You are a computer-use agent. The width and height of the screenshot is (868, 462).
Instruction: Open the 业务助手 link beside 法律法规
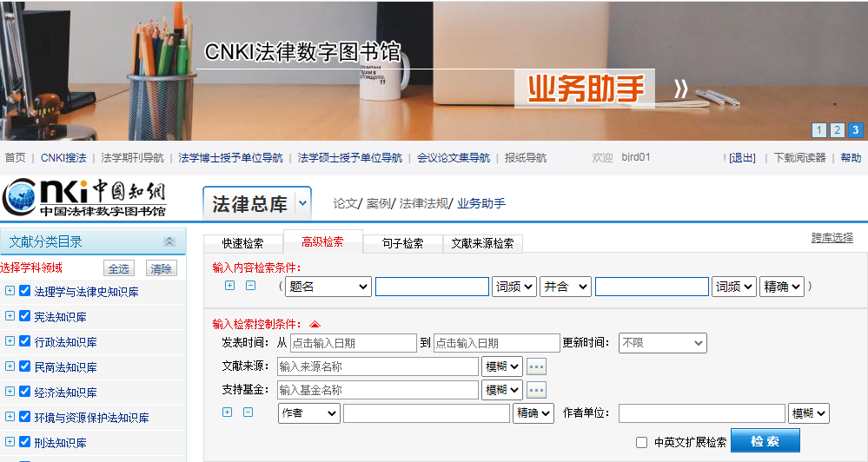481,203
